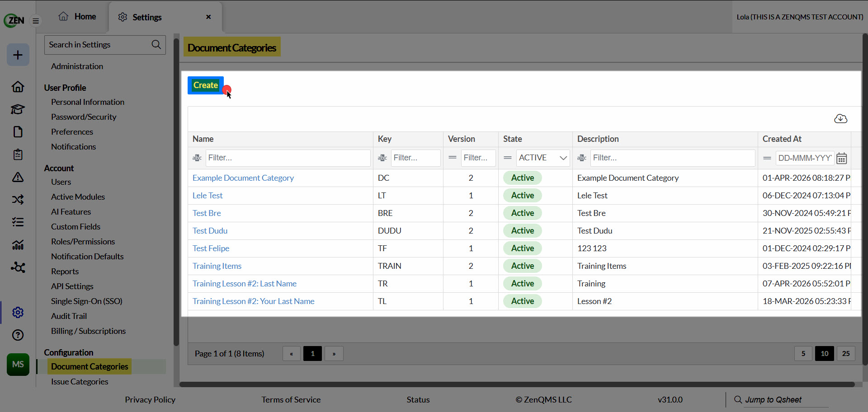Open the Lele Test category link
This screenshot has width=868, height=412.
[x=208, y=196]
